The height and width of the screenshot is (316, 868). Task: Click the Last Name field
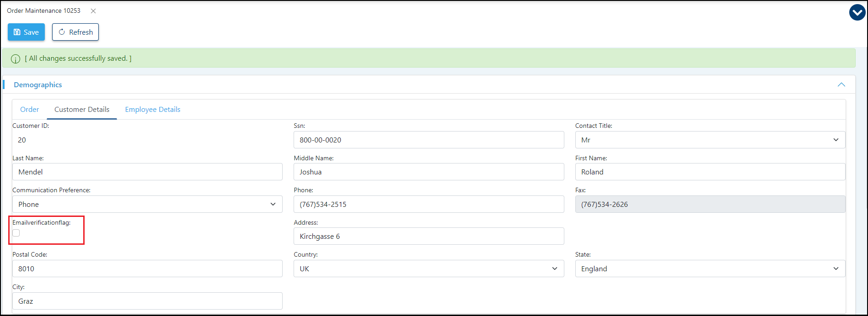(147, 172)
